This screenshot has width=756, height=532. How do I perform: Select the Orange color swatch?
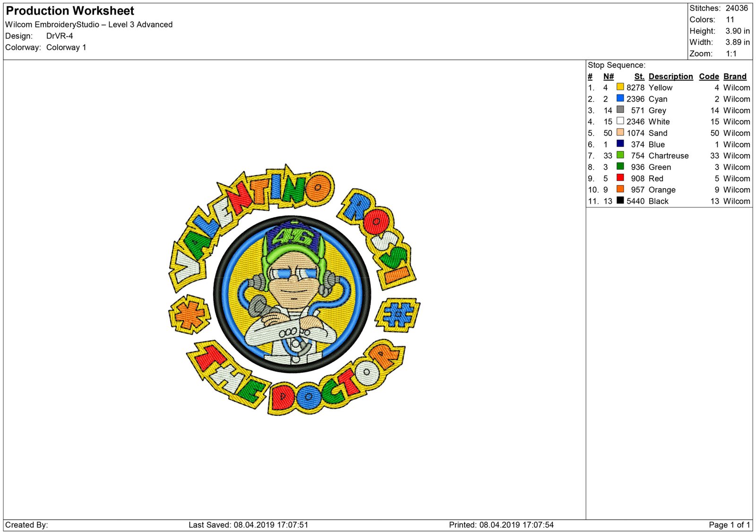click(x=620, y=189)
